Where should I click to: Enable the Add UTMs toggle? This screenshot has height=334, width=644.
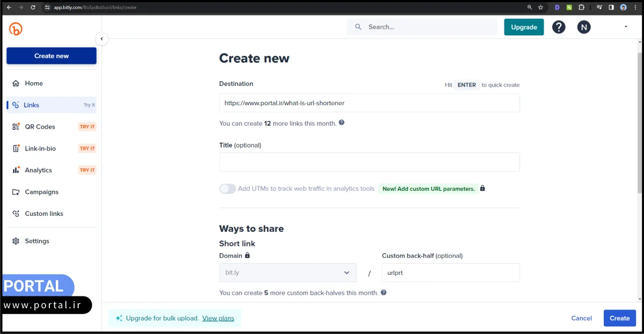point(228,188)
